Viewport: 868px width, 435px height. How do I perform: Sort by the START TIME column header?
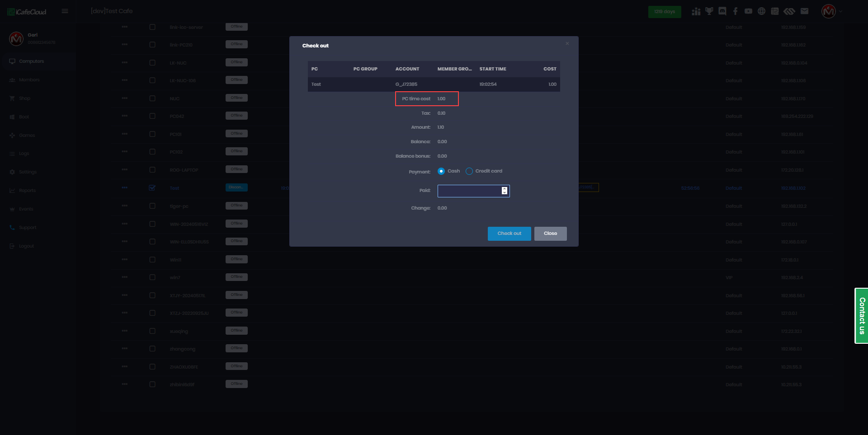coord(493,69)
